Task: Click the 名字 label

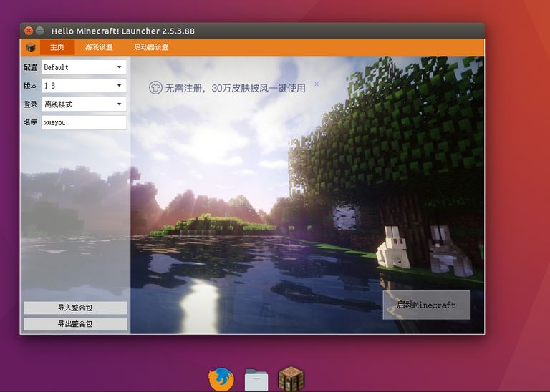Action: [x=31, y=122]
